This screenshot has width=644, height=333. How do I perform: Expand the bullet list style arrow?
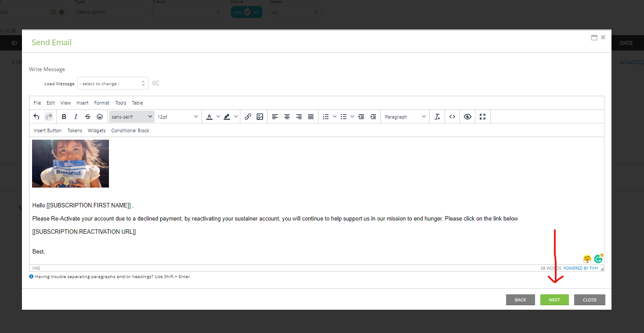[x=352, y=117]
